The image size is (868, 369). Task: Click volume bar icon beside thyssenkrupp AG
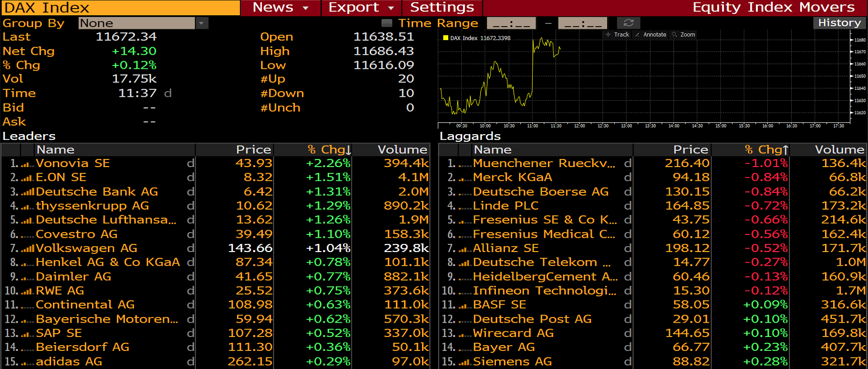(27, 206)
